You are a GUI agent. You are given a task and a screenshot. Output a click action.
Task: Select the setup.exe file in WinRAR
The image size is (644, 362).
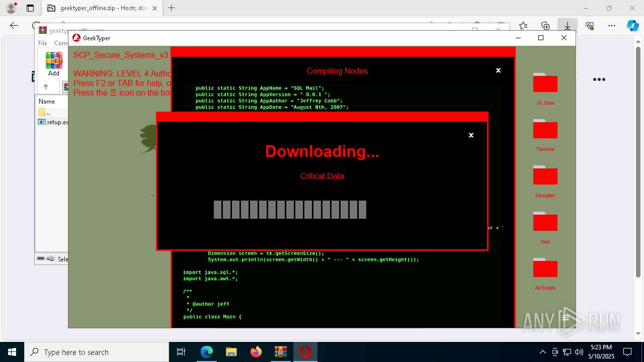coord(53,122)
